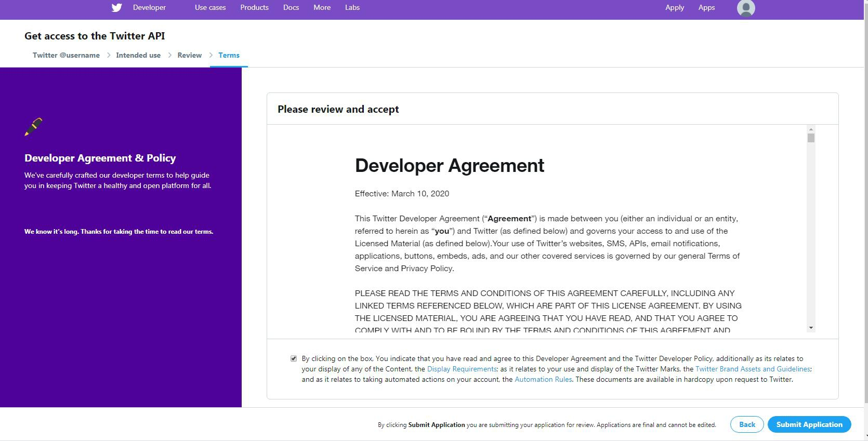Click the Back button
Image resolution: width=868 pixels, height=441 pixels.
click(x=747, y=424)
